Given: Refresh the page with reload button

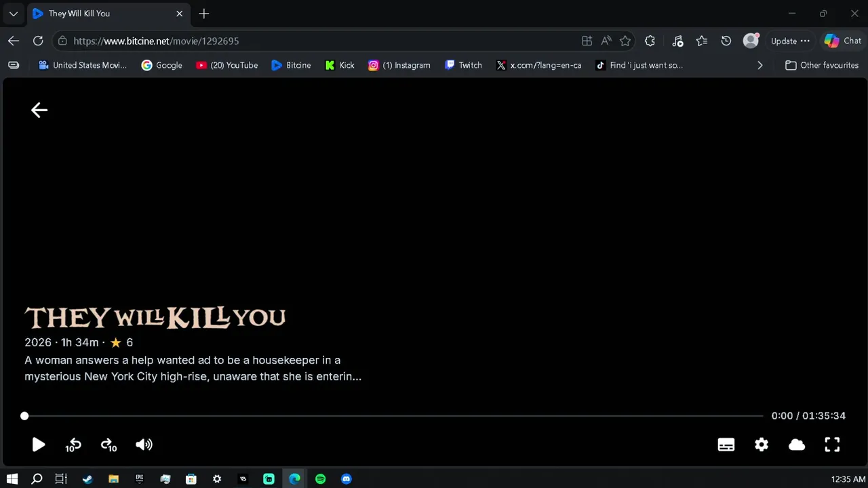Looking at the screenshot, I should pyautogui.click(x=38, y=41).
